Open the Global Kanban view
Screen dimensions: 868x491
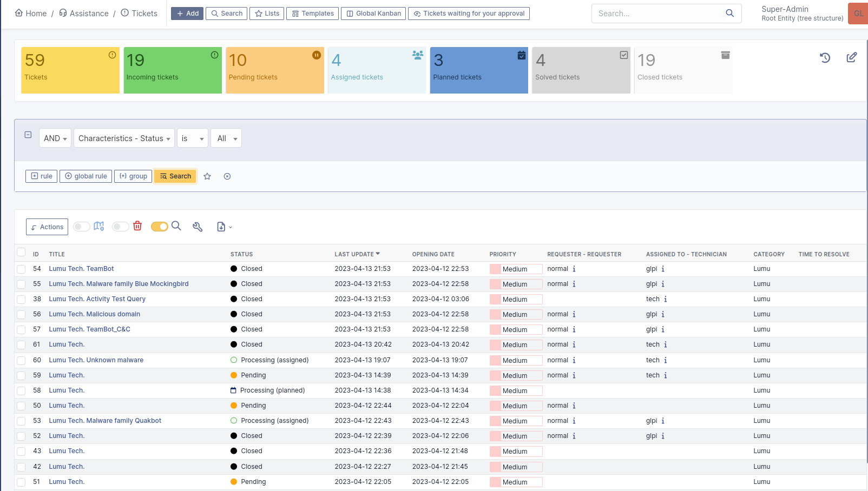tap(373, 14)
